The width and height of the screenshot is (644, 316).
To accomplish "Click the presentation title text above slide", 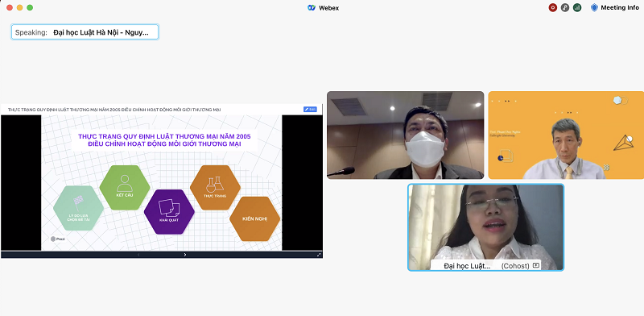I will click(x=114, y=110).
